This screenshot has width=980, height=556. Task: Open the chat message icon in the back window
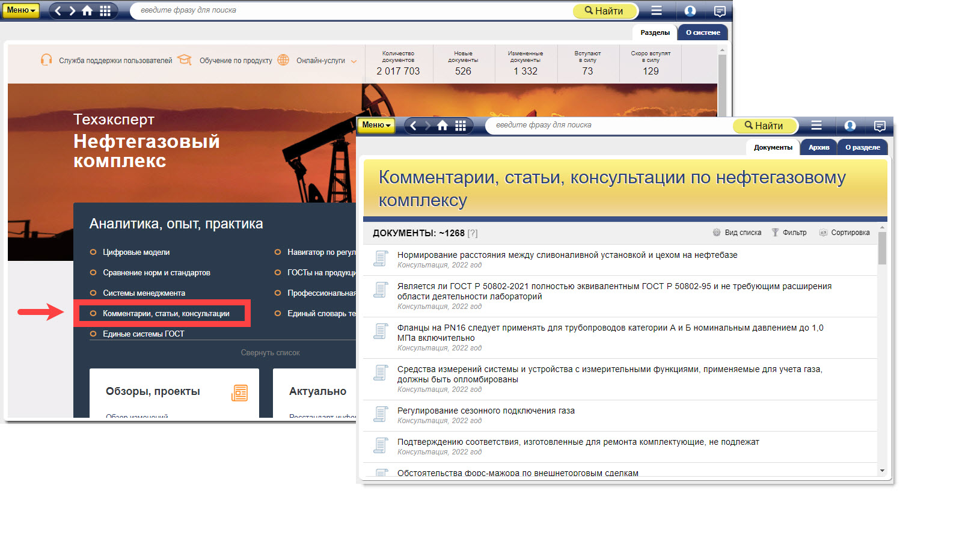tap(720, 11)
